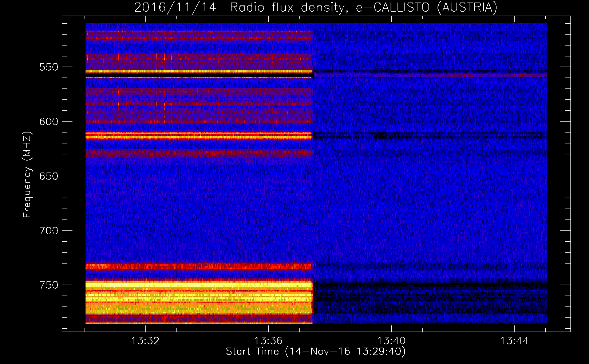Screen dimensions: 589x364
Task: Click the plot title '2016/11/14 Radio flux density, e-CALLISTO (AUSTRIA)'
Action: tap(315, 7)
